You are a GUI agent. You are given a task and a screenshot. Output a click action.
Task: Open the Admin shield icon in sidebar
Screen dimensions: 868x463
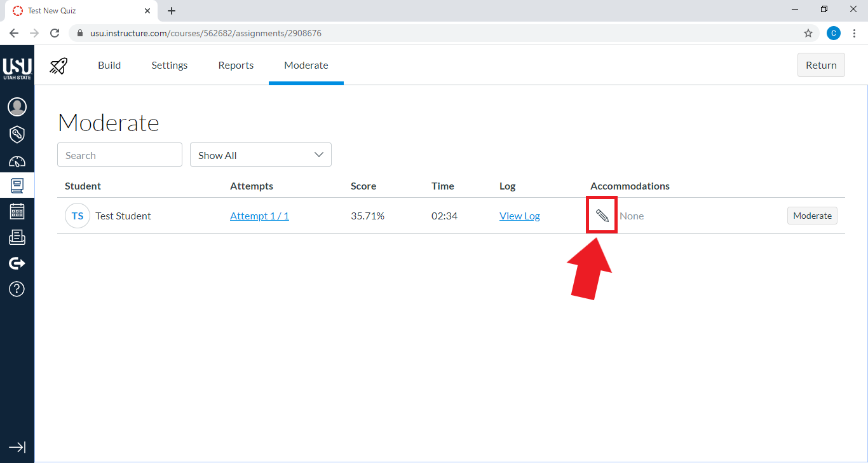pos(17,134)
